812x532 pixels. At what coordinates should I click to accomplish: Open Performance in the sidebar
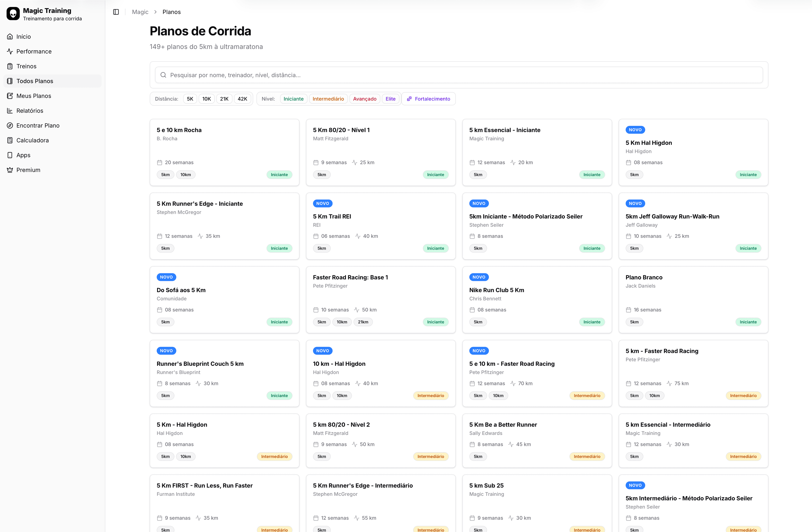pos(52,51)
